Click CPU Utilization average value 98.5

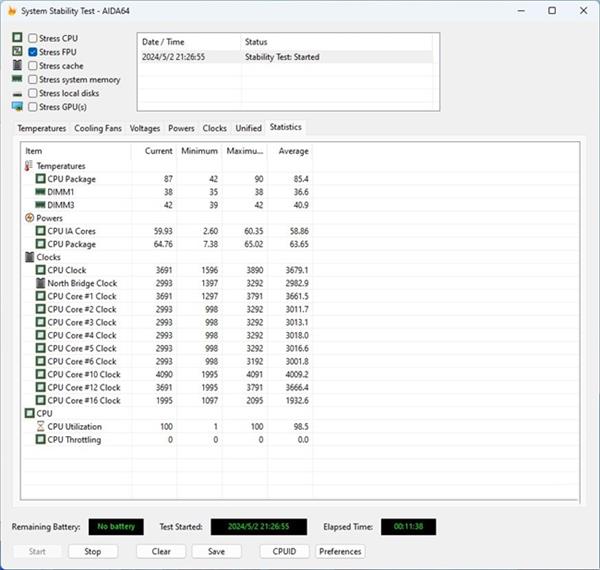(301, 426)
